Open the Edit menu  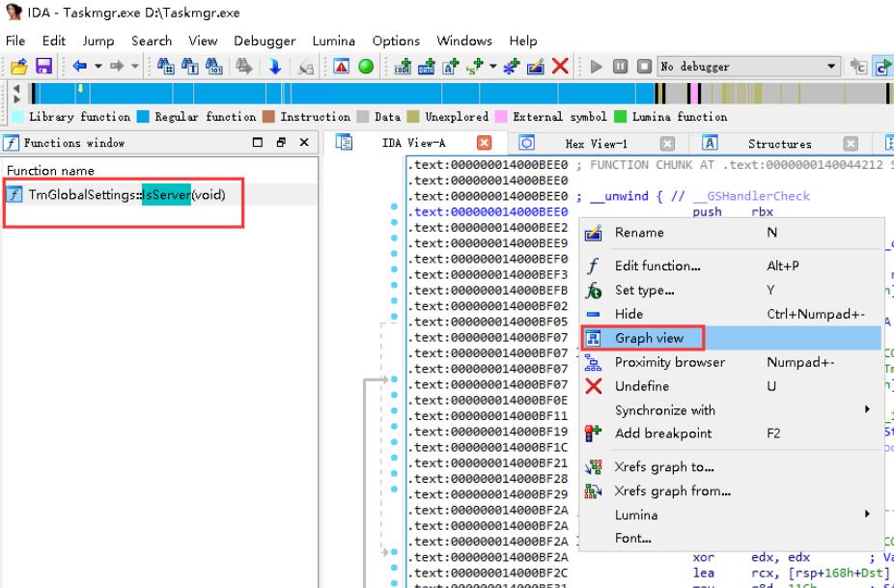pos(54,42)
